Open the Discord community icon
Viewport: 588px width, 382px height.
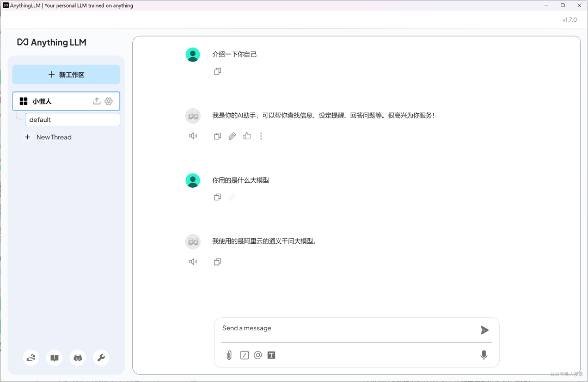tap(78, 358)
